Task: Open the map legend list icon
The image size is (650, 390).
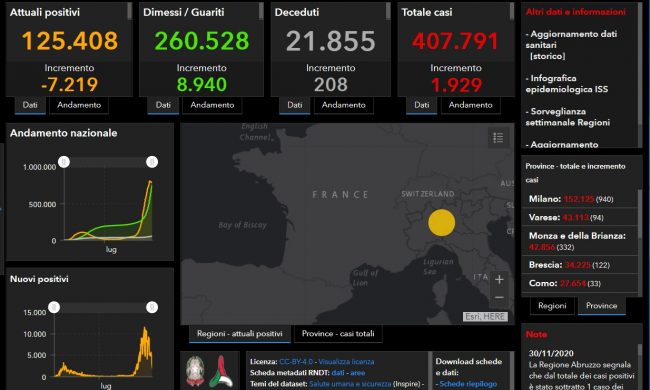Action: (498, 138)
